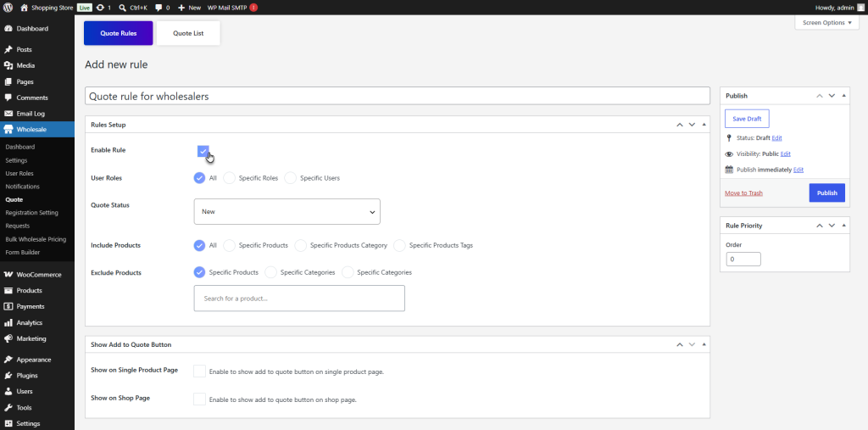Click the Move to Trash link
The height and width of the screenshot is (430, 868).
point(743,193)
